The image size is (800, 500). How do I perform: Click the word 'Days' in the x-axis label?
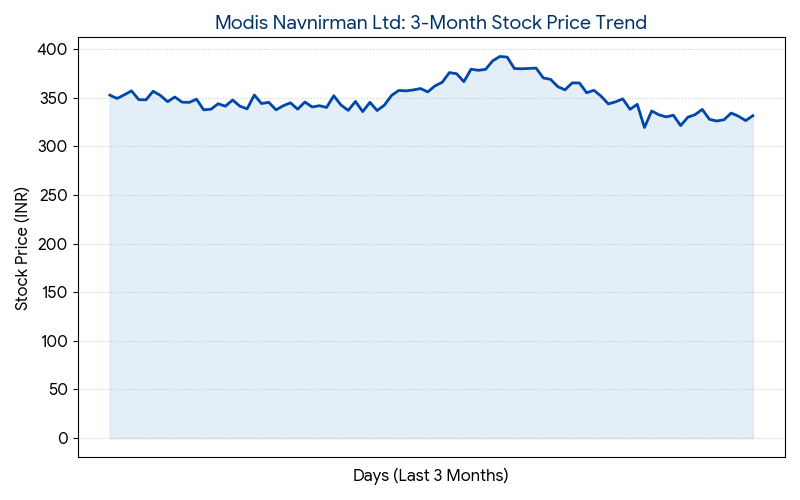click(x=370, y=475)
